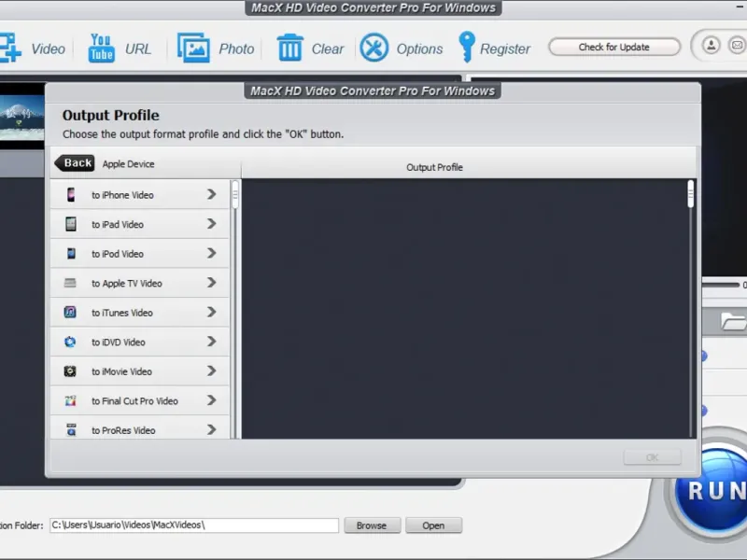This screenshot has height=560, width=747.
Task: Open the output folder icon on right panel
Action: 734,321
